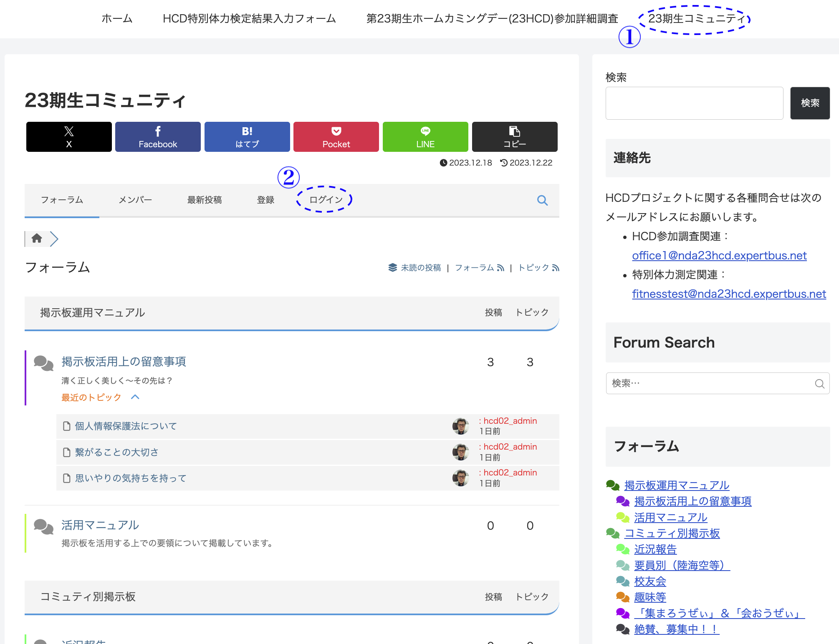Share the page via LINE

[425, 137]
